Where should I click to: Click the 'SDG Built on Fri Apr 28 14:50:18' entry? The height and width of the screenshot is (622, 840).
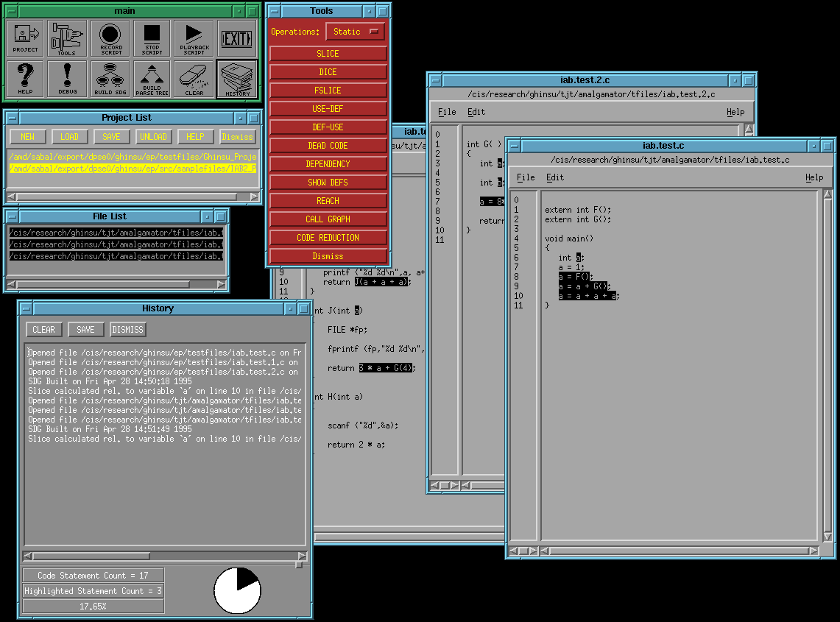pos(110,381)
